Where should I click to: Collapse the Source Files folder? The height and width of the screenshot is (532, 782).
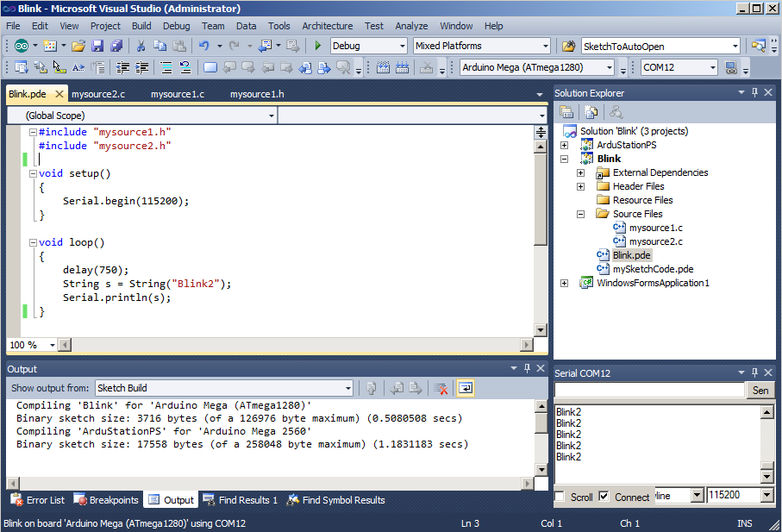(x=580, y=214)
